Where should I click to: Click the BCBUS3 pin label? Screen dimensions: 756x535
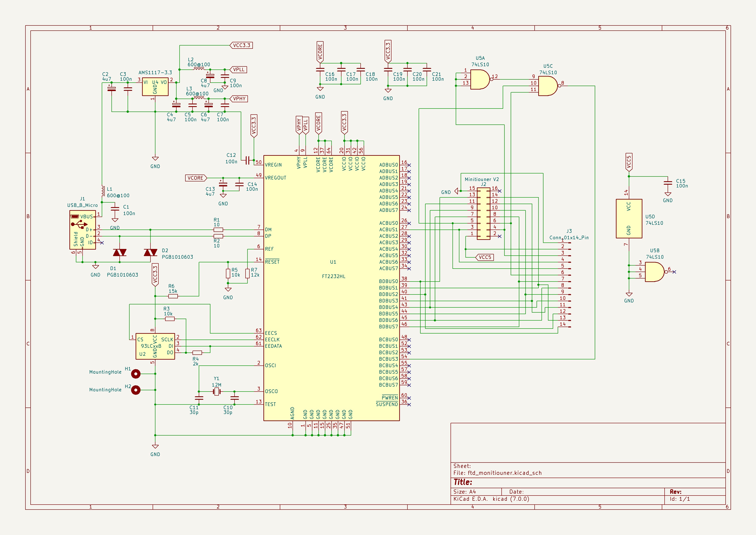(388, 359)
